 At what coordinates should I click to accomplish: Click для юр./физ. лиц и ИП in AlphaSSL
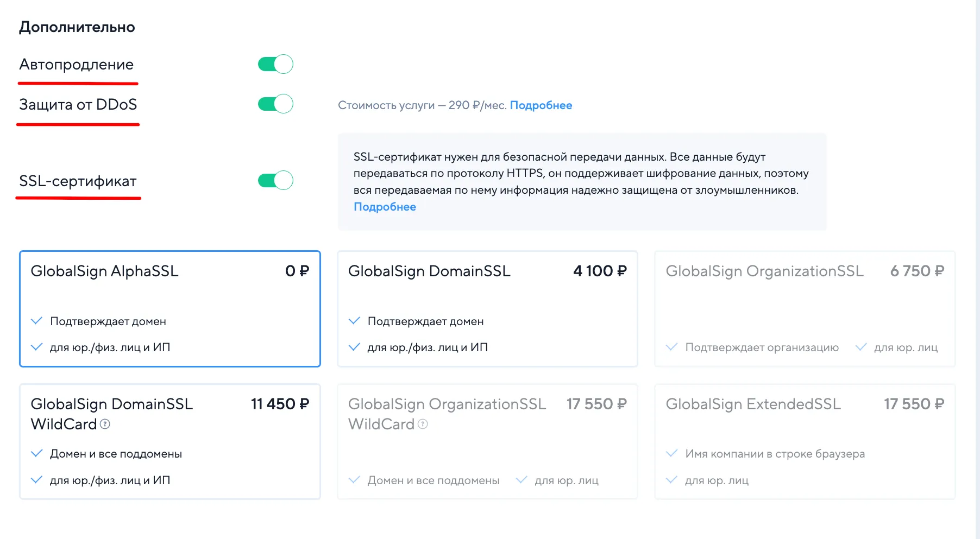pos(110,347)
